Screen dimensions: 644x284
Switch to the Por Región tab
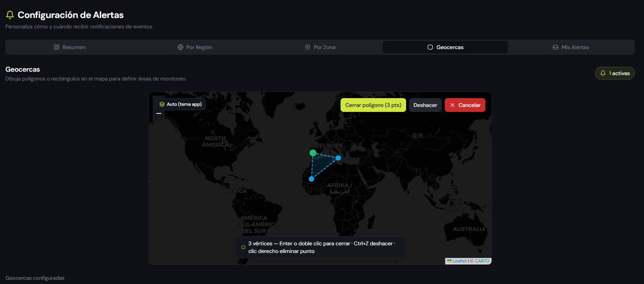click(x=195, y=47)
